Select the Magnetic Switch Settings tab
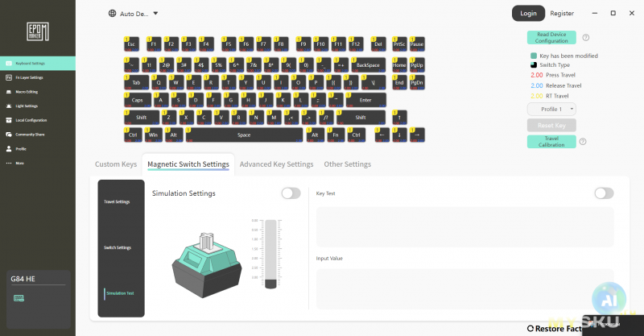Image resolution: width=644 pixels, height=336 pixels. click(x=188, y=164)
